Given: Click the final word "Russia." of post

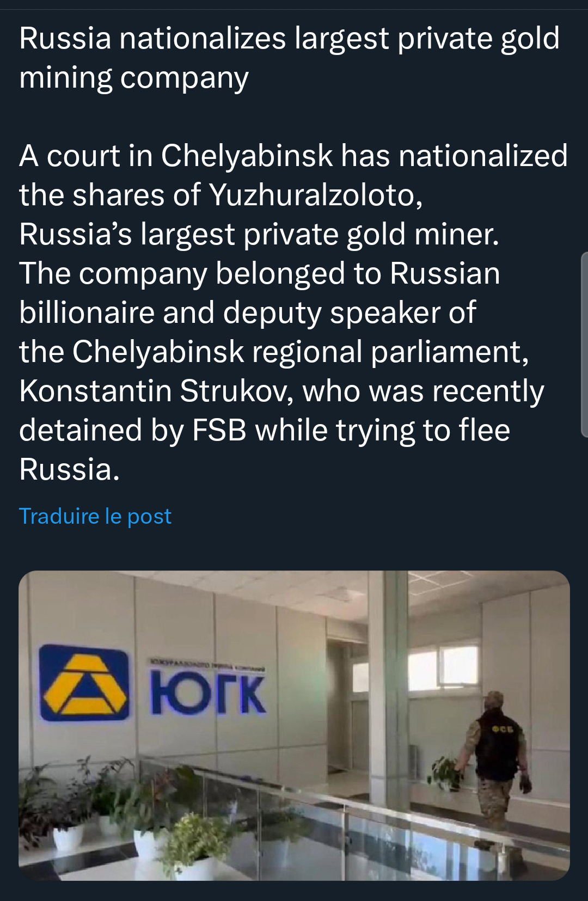Looking at the screenshot, I should [69, 469].
